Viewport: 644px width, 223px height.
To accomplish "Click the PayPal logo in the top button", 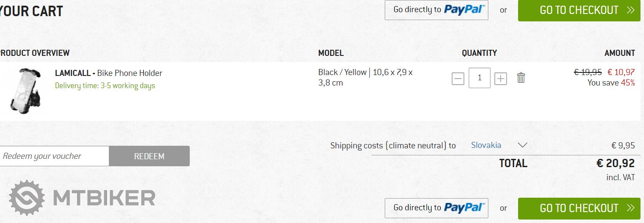I will pos(464,10).
